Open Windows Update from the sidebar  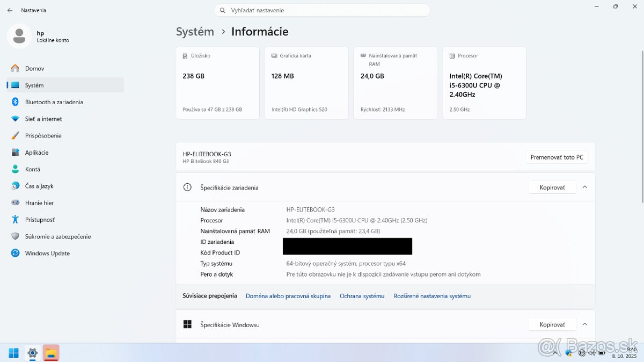pyautogui.click(x=47, y=254)
